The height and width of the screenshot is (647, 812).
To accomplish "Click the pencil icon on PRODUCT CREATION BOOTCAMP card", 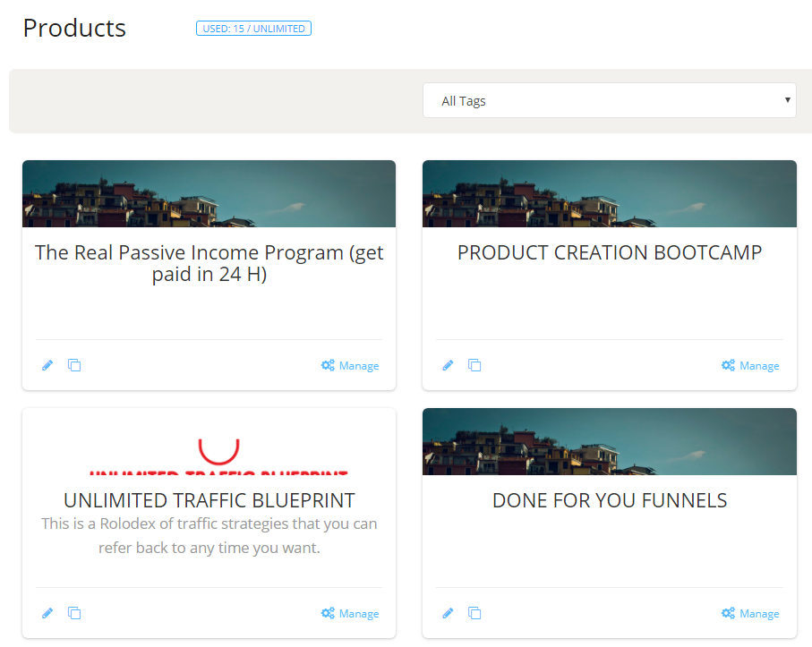I will click(x=448, y=365).
